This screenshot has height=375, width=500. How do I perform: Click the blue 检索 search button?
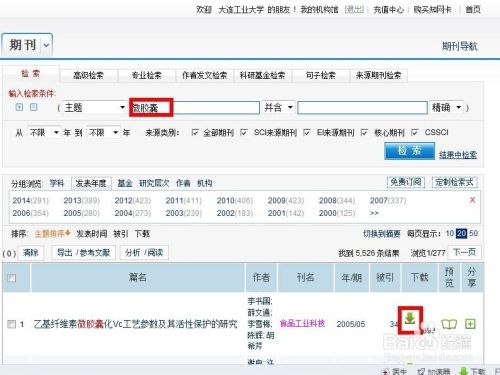(x=409, y=151)
